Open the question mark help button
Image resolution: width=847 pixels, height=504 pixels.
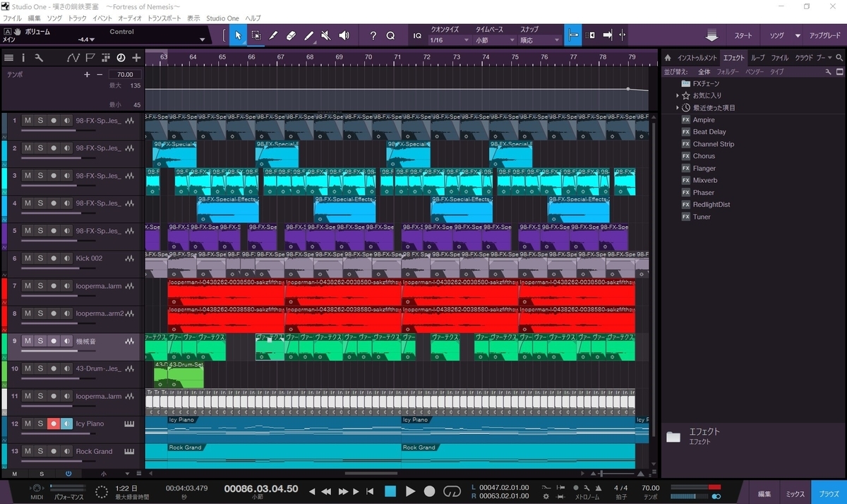[373, 35]
